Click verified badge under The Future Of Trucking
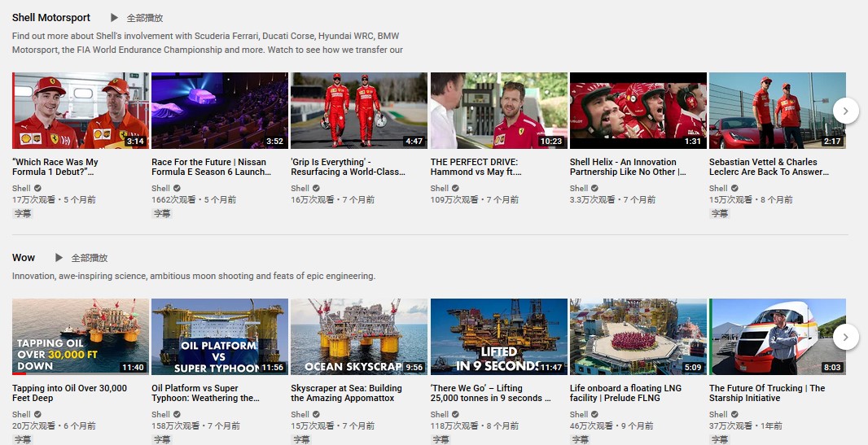868x445 pixels. coord(734,414)
